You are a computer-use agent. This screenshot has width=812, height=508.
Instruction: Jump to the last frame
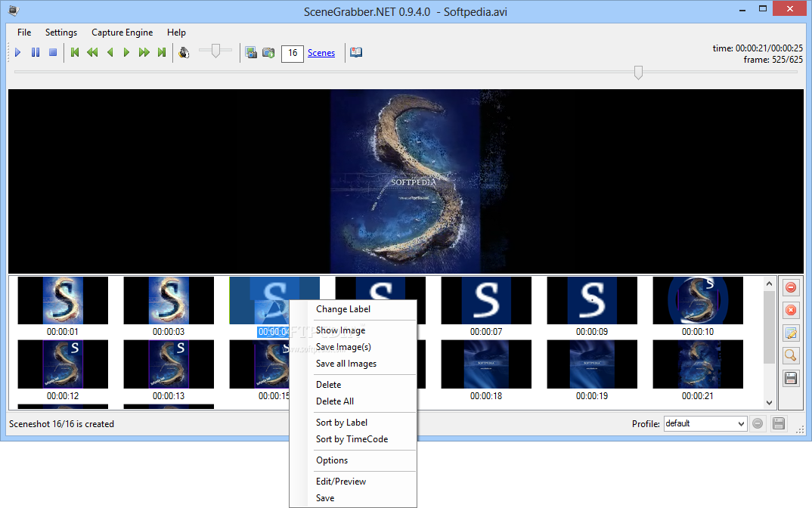pyautogui.click(x=162, y=52)
